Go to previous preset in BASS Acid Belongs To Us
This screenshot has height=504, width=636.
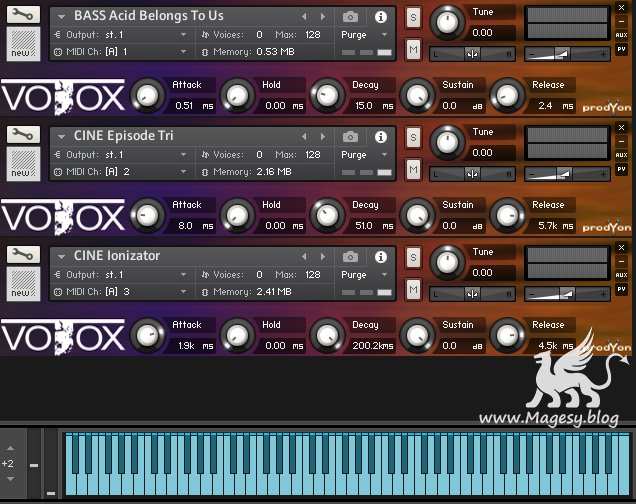(x=304, y=17)
